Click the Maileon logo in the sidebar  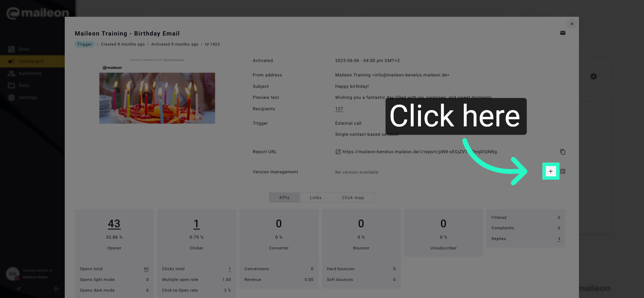pos(38,13)
